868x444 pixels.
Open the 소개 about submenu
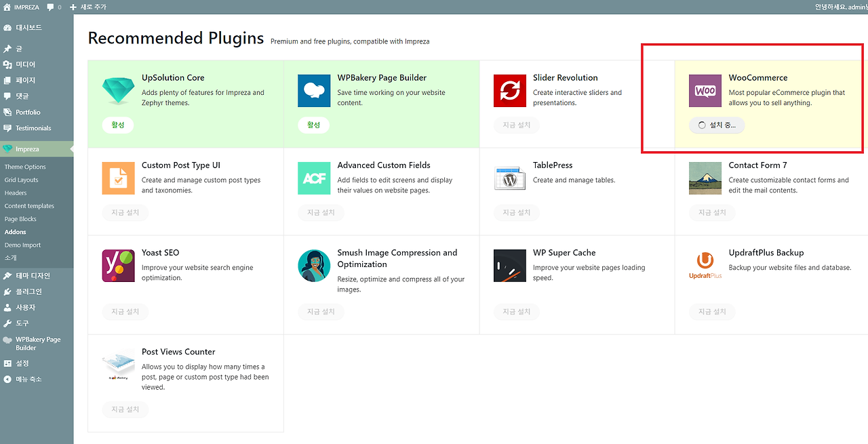point(10,258)
